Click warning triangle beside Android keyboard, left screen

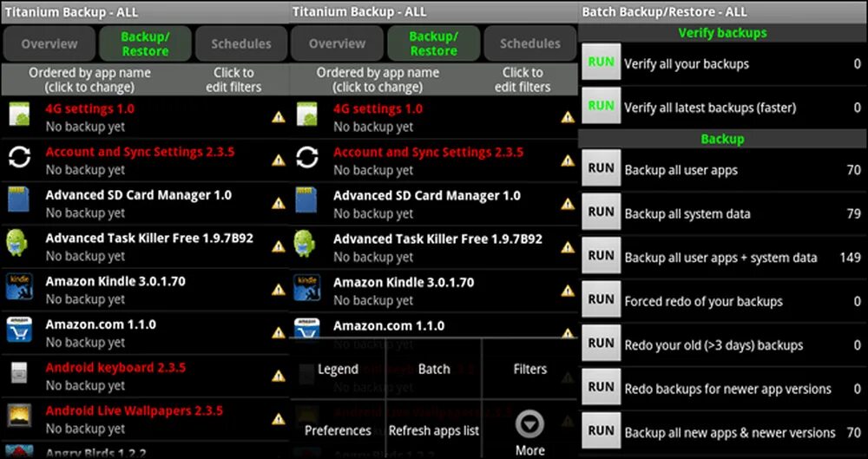(279, 376)
